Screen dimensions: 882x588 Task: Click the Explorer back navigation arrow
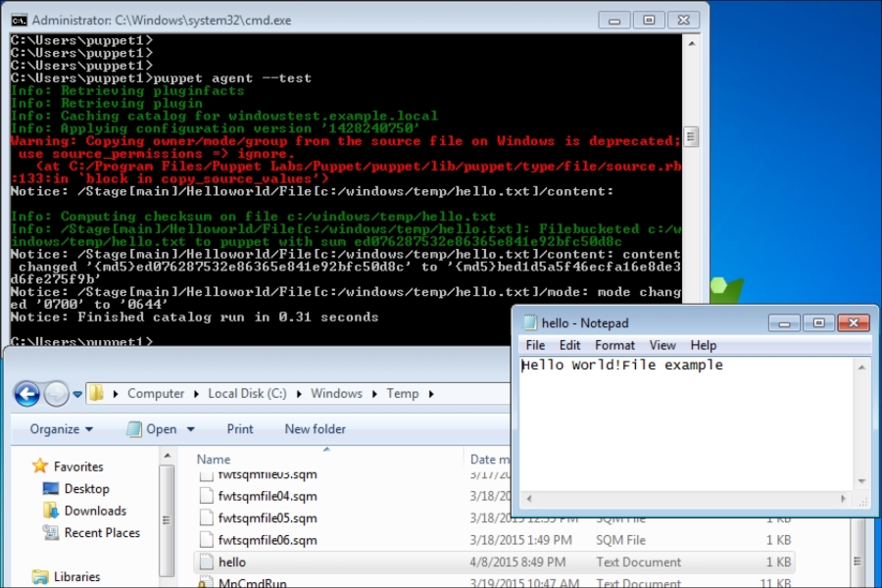(27, 394)
